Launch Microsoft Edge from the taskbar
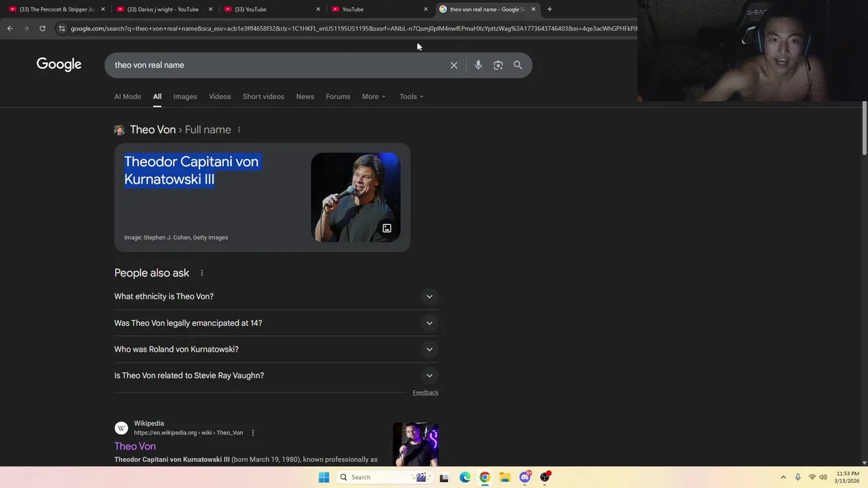Screen dimensions: 868x488 pos(465,477)
